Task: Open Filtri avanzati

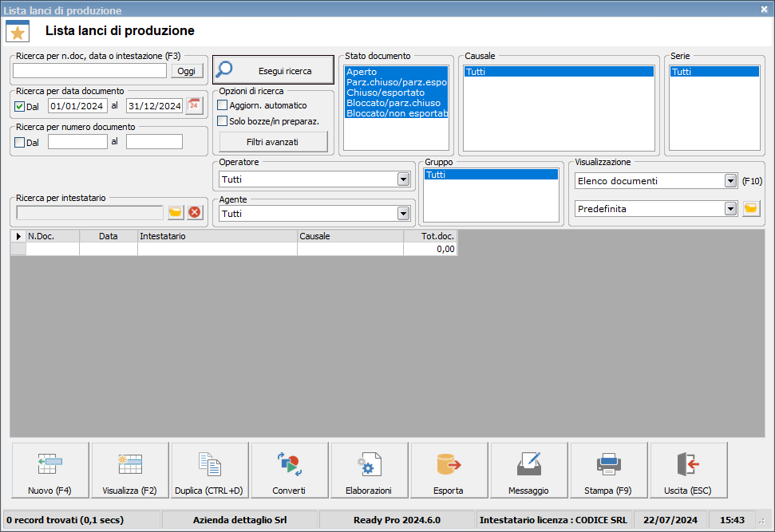Action: (x=273, y=142)
